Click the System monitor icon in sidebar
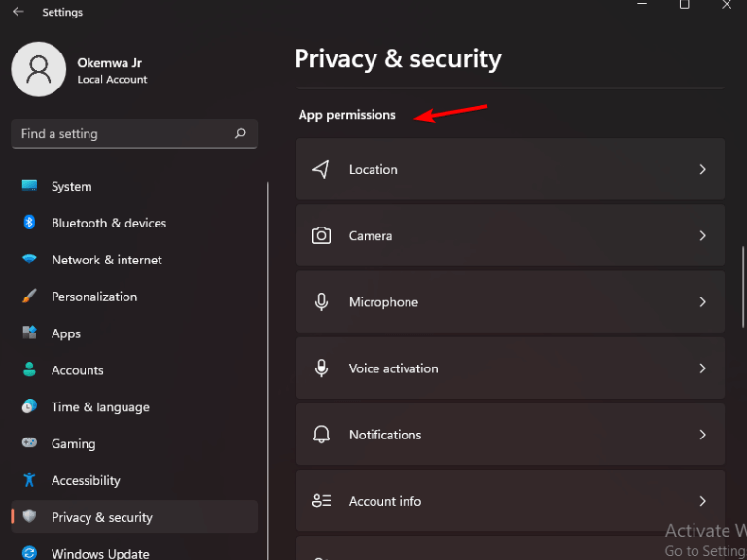This screenshot has width=747, height=560. [29, 186]
